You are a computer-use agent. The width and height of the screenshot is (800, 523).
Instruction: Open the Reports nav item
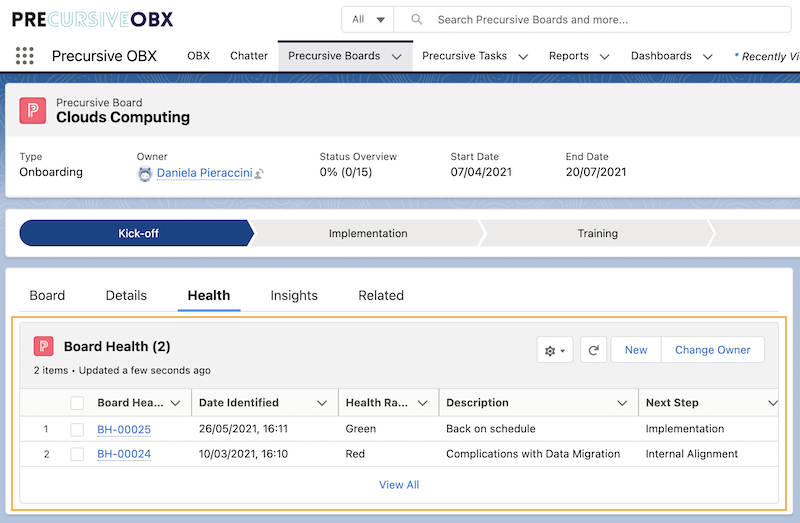point(569,56)
